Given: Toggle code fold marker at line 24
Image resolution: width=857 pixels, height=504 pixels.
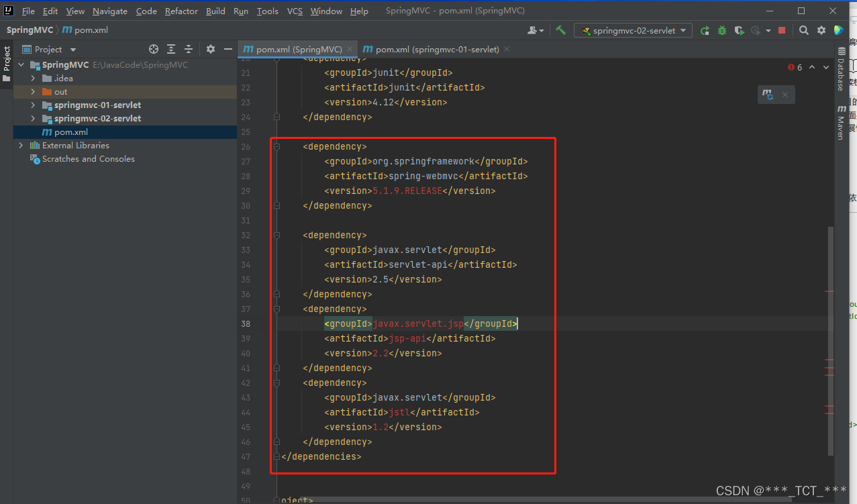Looking at the screenshot, I should (x=276, y=117).
